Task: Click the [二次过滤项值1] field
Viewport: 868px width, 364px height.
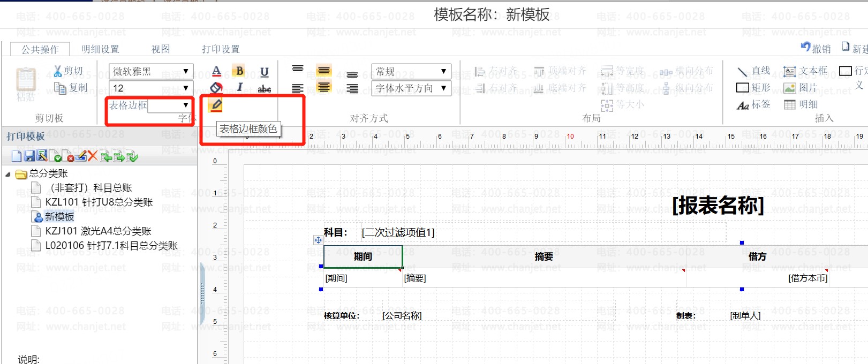Action: click(398, 233)
